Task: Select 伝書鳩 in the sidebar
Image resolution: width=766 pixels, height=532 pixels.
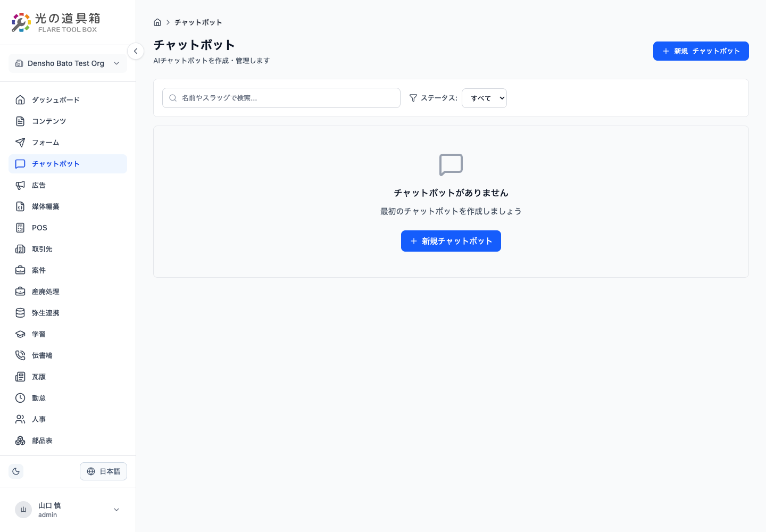Action: pos(68,355)
